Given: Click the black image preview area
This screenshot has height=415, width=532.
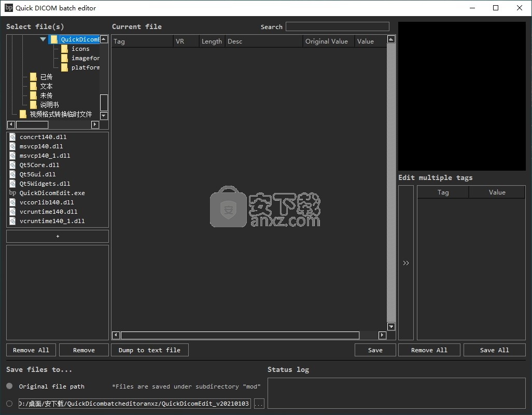Looking at the screenshot, I should point(462,96).
